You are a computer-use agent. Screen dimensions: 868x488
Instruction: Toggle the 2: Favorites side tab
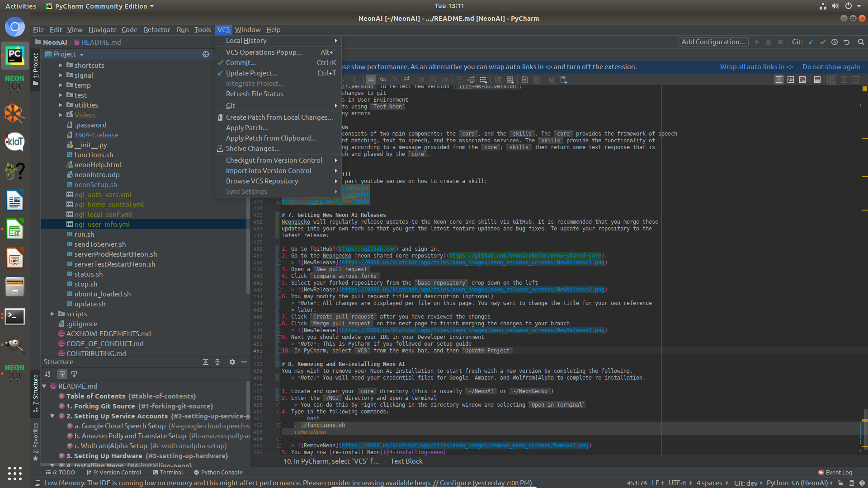click(36, 442)
